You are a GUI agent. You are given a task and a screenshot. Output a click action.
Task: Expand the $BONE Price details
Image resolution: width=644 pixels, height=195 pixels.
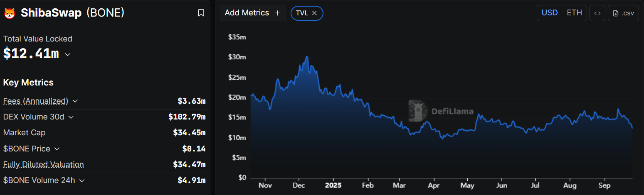57,149
